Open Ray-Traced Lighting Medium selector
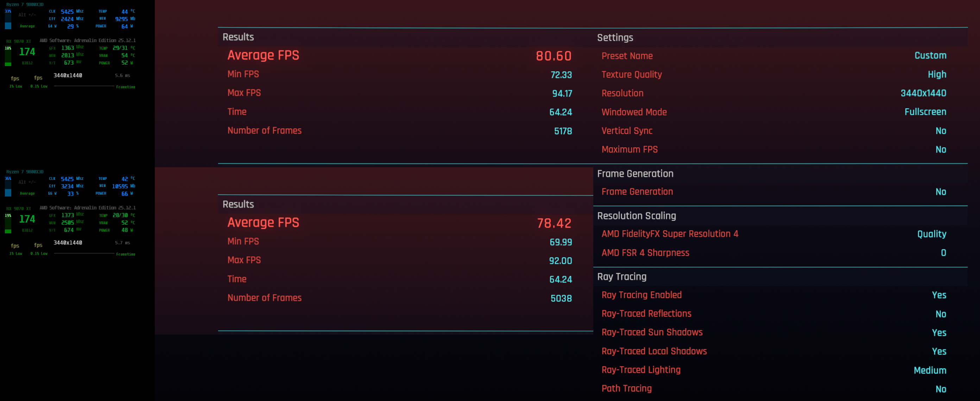 (929, 370)
